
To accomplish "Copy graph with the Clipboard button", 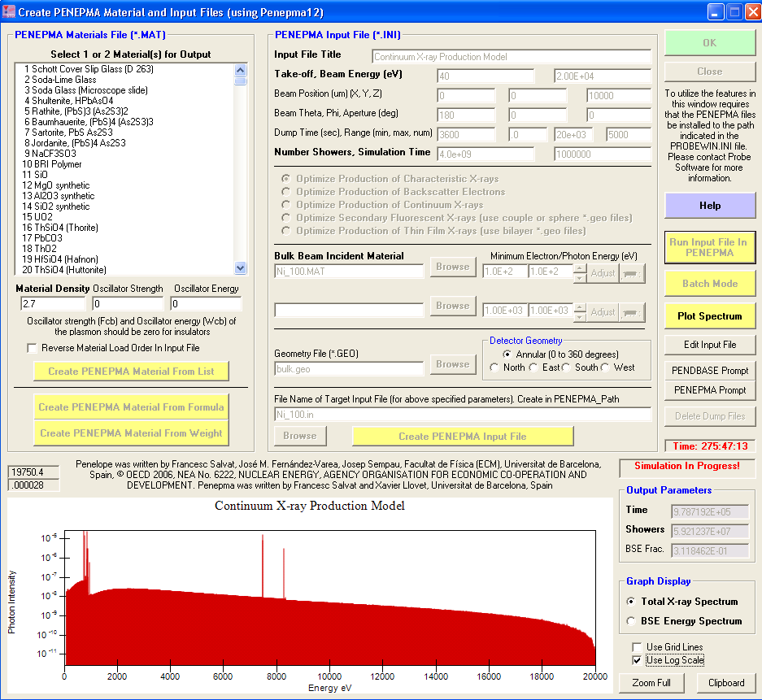I will [726, 683].
